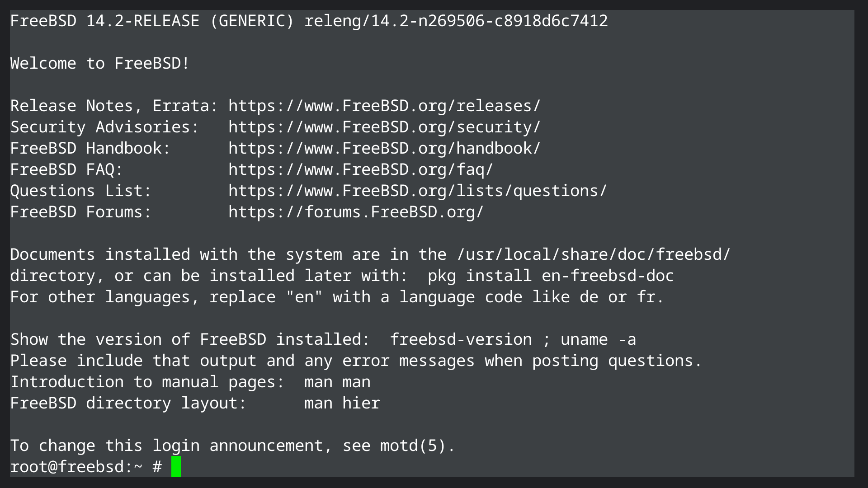Click the "FreeBSD Forums:" label
The height and width of the screenshot is (488, 868).
(x=80, y=212)
